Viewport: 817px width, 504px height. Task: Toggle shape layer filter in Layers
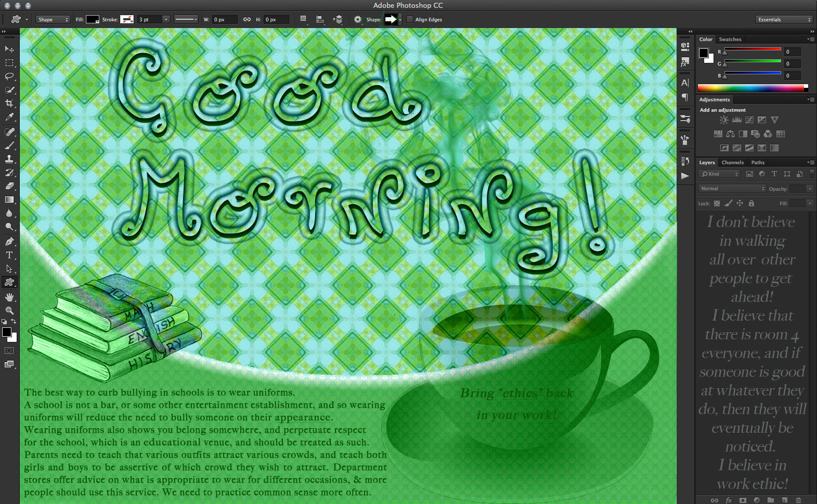(x=787, y=174)
